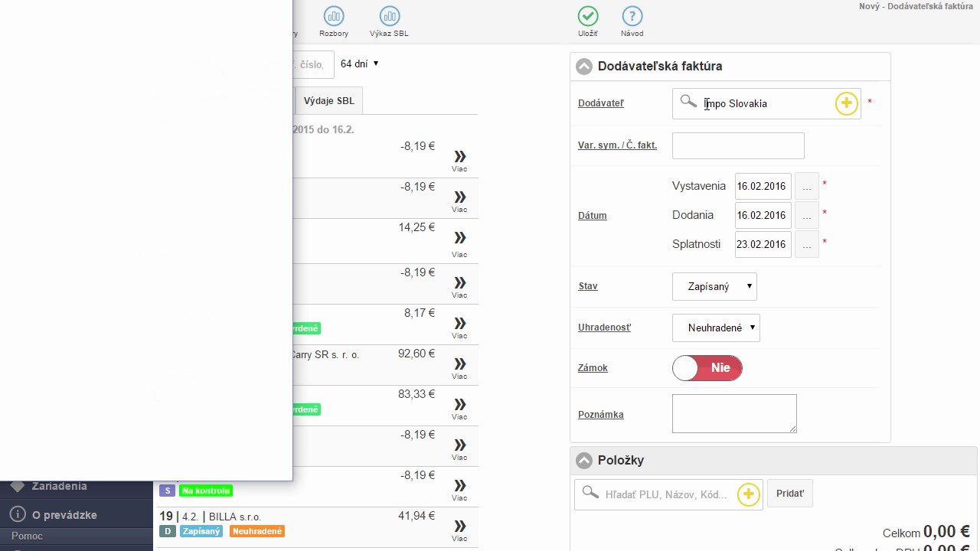Click the 14,25 € amount
The width and height of the screenshot is (980, 551).
click(416, 227)
